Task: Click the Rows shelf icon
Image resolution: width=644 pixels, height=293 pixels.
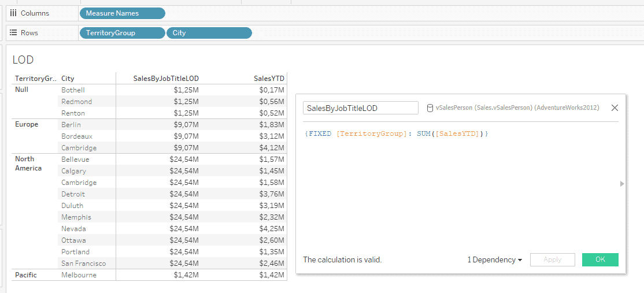Action: [13, 33]
